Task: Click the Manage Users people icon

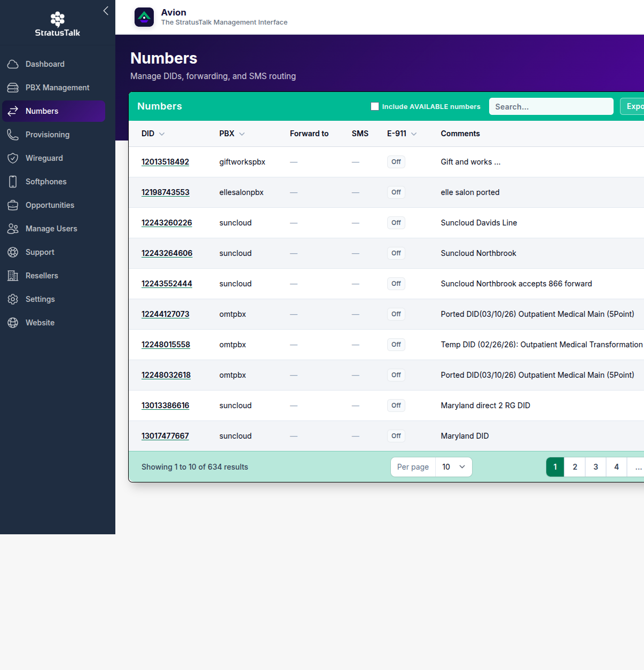Action: pyautogui.click(x=13, y=229)
